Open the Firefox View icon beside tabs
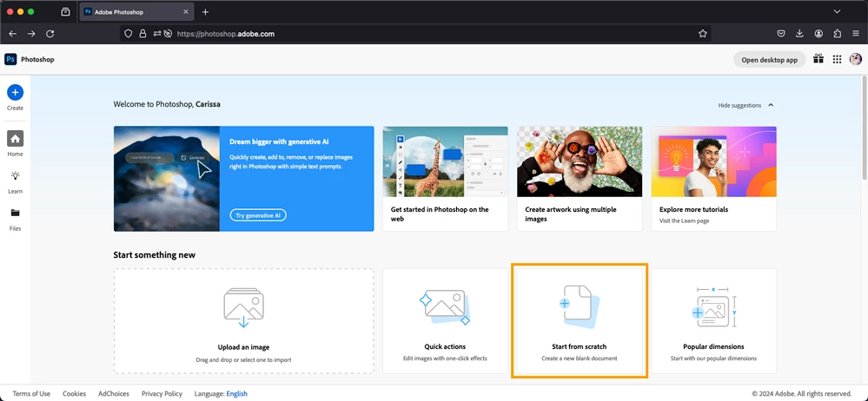The width and height of the screenshot is (868, 401). 65,11
